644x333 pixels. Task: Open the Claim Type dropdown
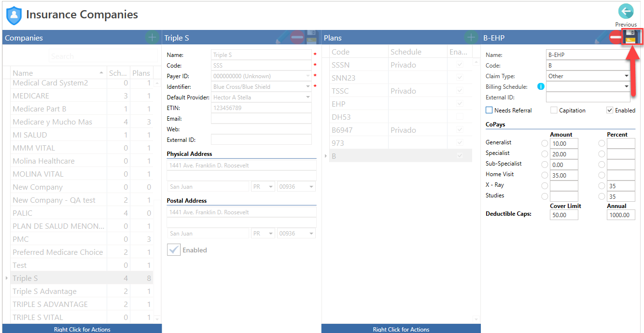tap(626, 76)
